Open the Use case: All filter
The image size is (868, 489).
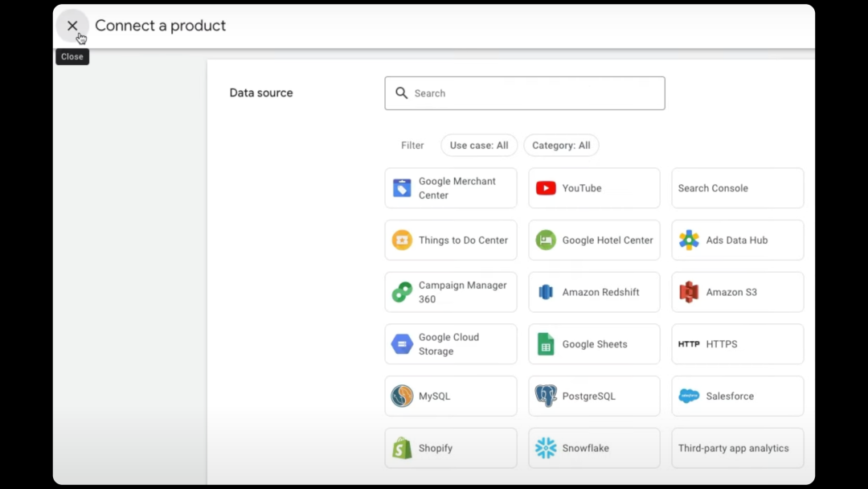click(x=479, y=145)
